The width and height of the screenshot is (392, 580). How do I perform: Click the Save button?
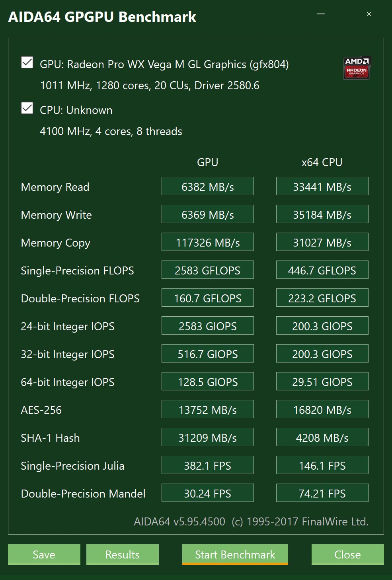point(44,555)
